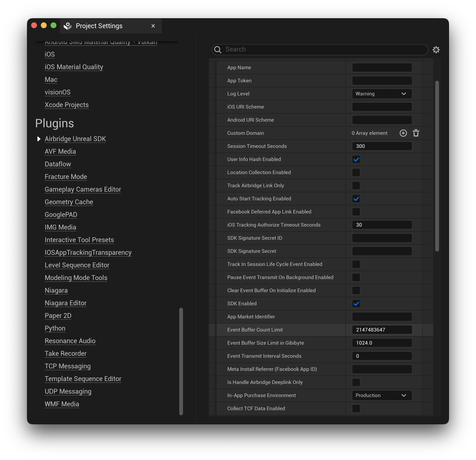The height and width of the screenshot is (460, 476).
Task: Switch to the Project Settings tab
Action: tap(99, 26)
